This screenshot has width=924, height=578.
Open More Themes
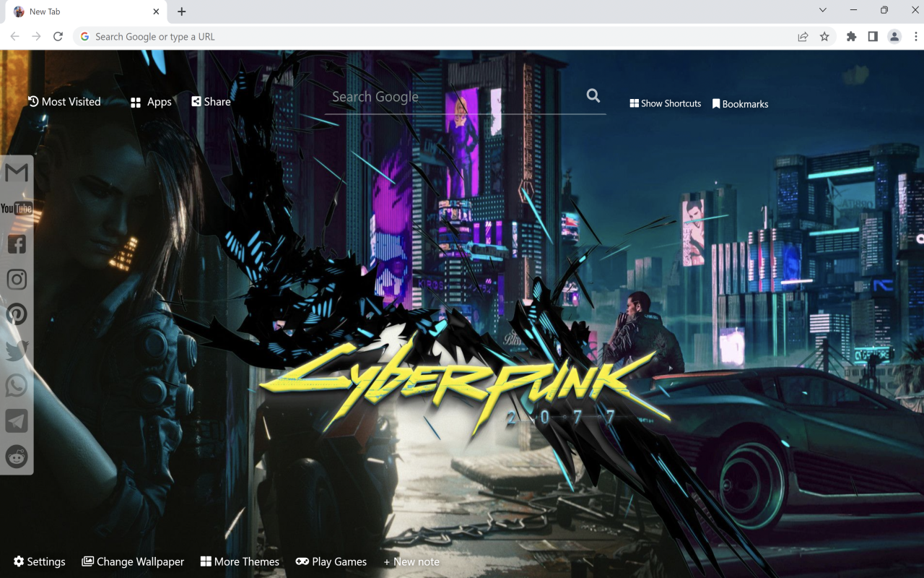coord(240,561)
